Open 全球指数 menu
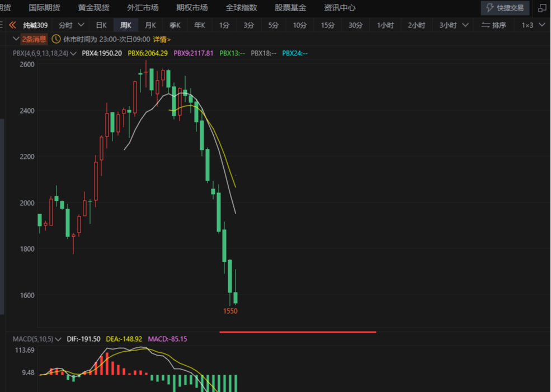 241,7
